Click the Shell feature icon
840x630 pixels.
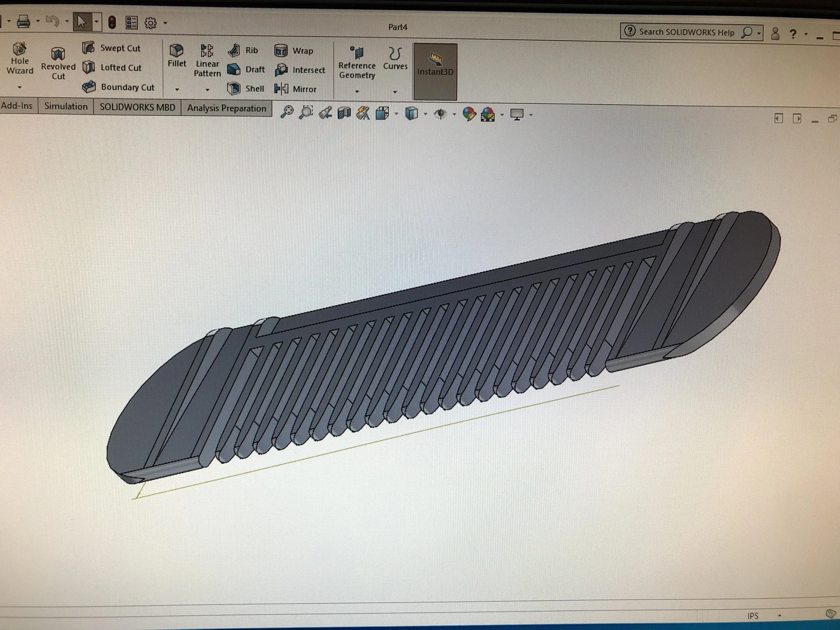pyautogui.click(x=234, y=89)
